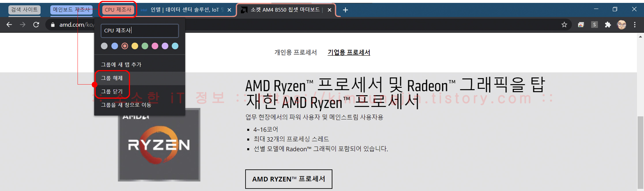
Task: Select the purple group color
Action: tap(165, 46)
